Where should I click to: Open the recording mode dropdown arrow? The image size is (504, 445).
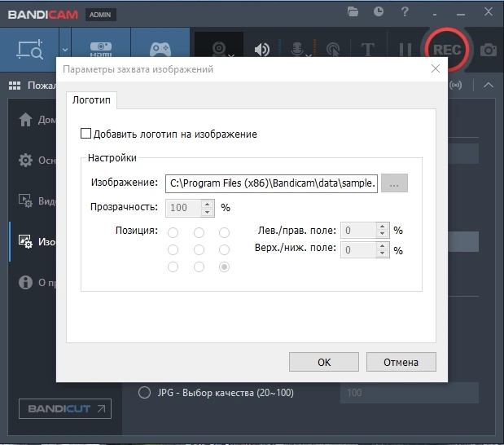click(65, 50)
